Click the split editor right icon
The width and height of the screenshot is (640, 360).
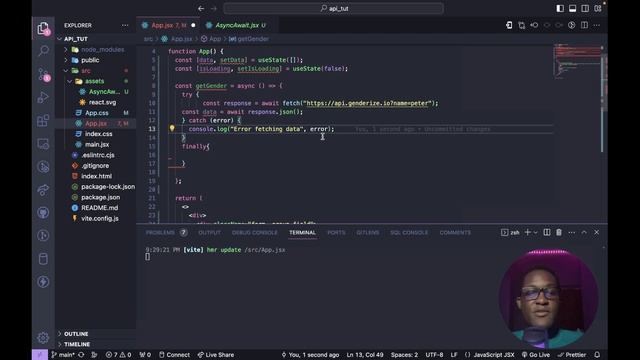(584, 25)
